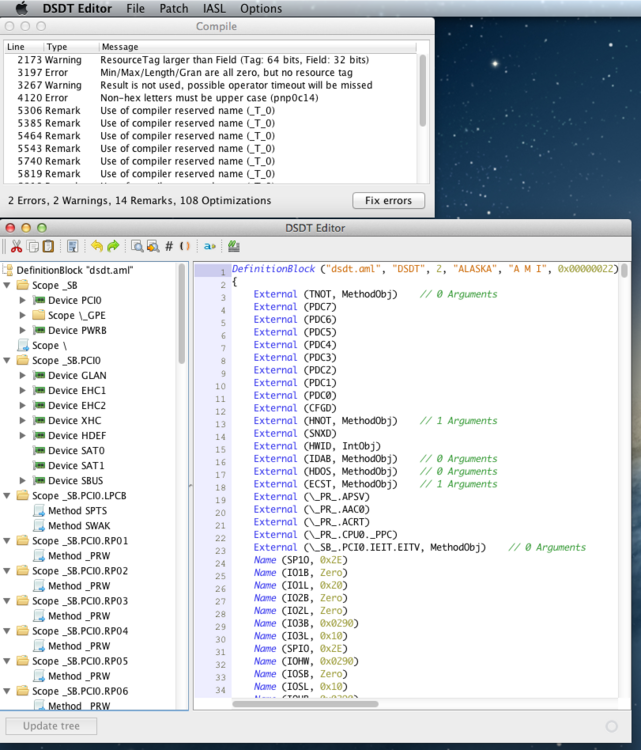Select the line 4120 Error row
This screenshot has height=750, width=641.
210,98
